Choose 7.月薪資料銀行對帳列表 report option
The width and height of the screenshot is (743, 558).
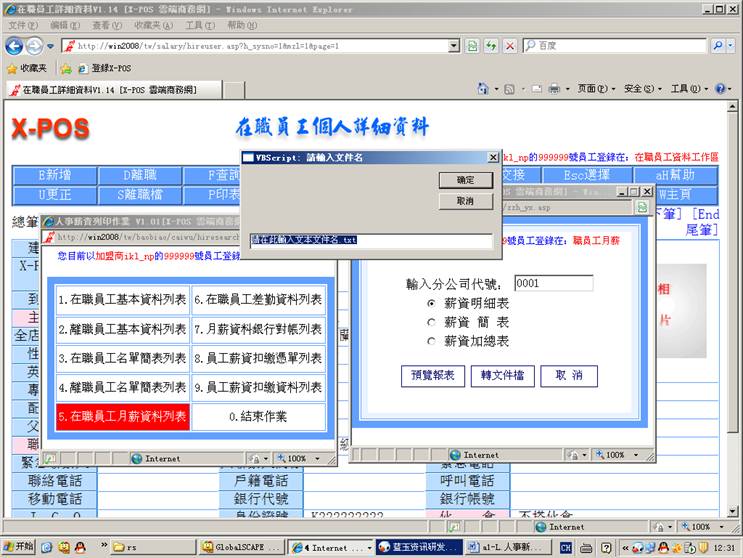(259, 328)
